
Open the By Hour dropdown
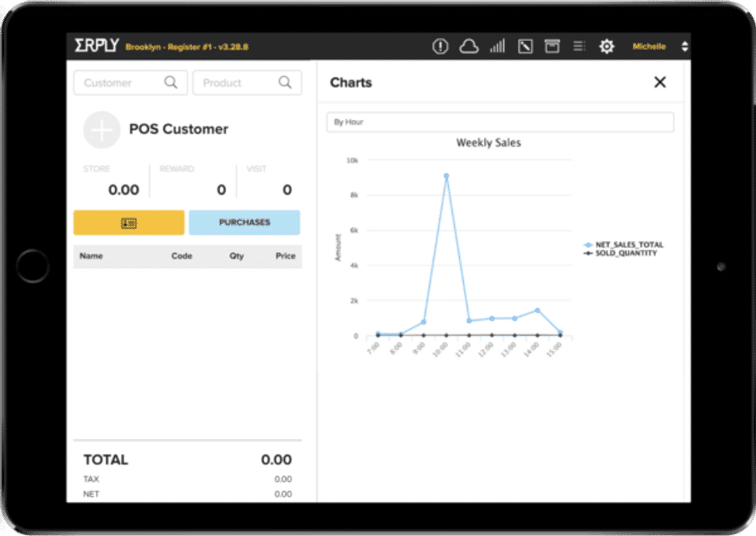point(500,122)
